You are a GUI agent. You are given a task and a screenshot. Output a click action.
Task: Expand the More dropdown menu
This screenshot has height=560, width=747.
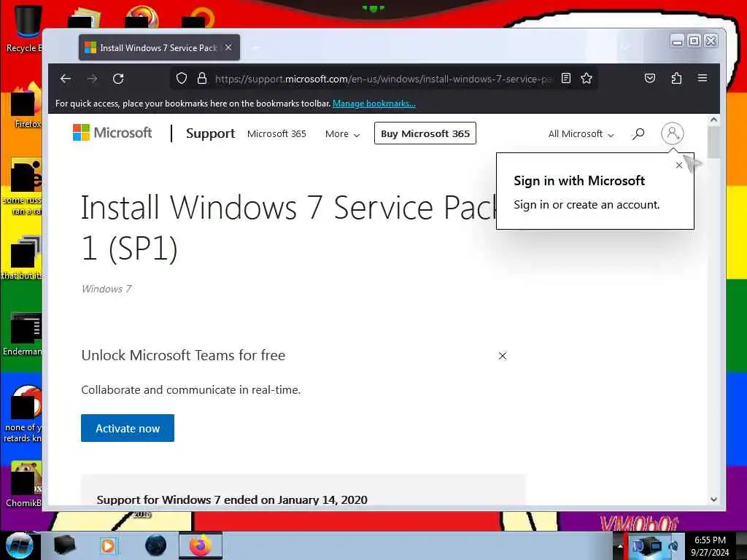pyautogui.click(x=342, y=134)
